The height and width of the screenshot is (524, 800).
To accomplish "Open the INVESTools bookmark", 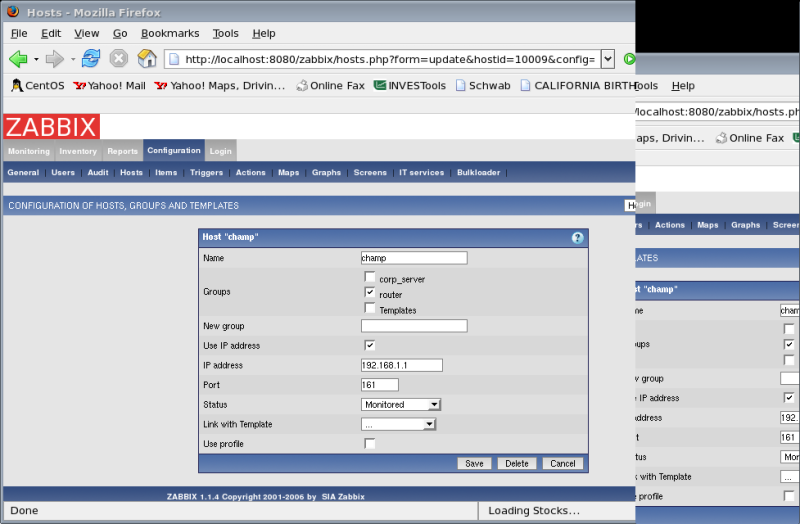I will 410,86.
